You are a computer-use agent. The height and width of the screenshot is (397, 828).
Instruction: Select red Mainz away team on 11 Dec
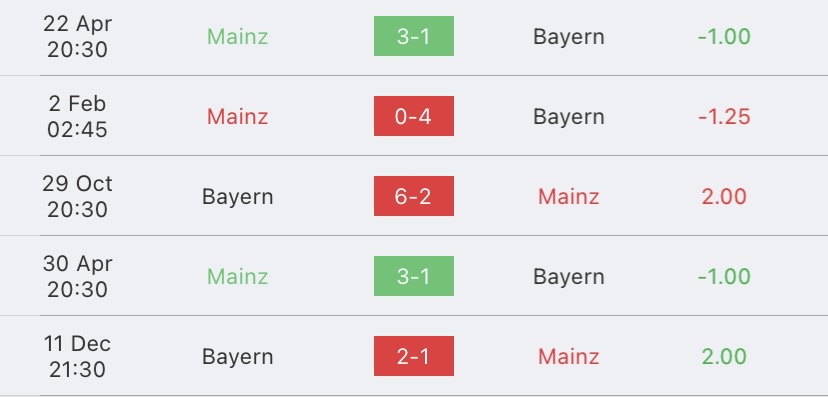pos(568,356)
